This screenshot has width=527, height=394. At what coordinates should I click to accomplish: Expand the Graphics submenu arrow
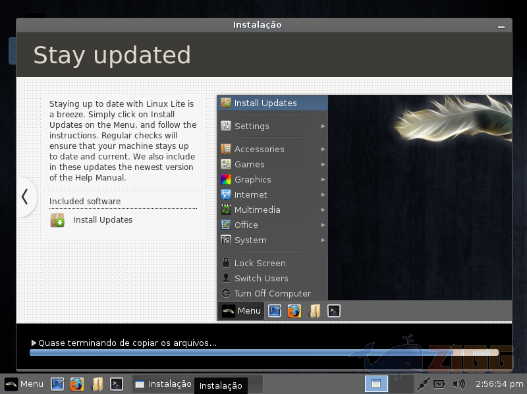[x=323, y=180]
